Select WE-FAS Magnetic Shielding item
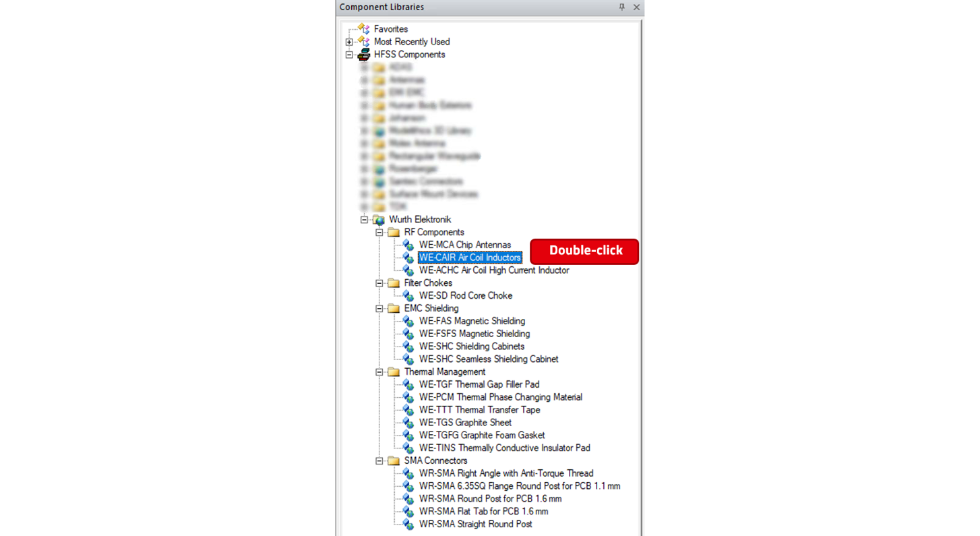Image resolution: width=980 pixels, height=536 pixels. [472, 322]
